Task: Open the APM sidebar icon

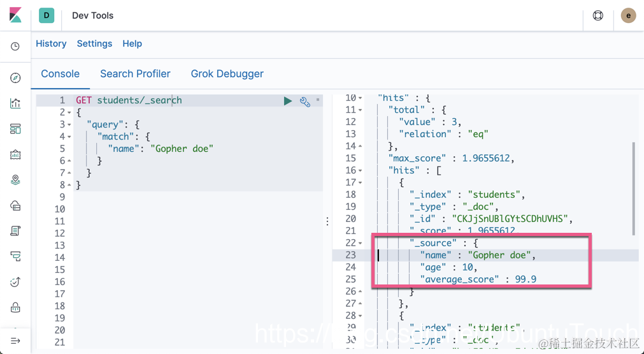Action: pos(15,256)
